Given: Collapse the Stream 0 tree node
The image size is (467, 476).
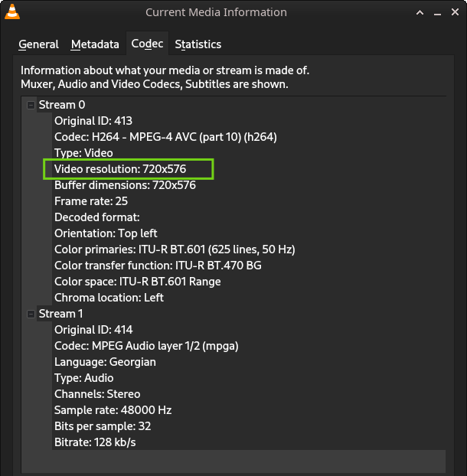Looking at the screenshot, I should 31,105.
